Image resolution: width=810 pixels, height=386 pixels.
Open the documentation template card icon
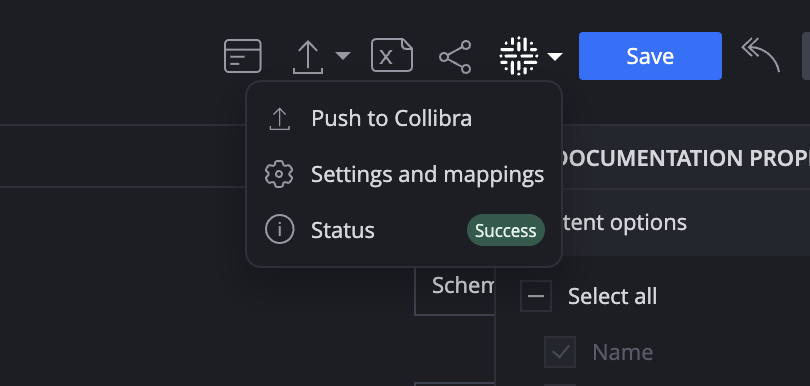(x=243, y=56)
